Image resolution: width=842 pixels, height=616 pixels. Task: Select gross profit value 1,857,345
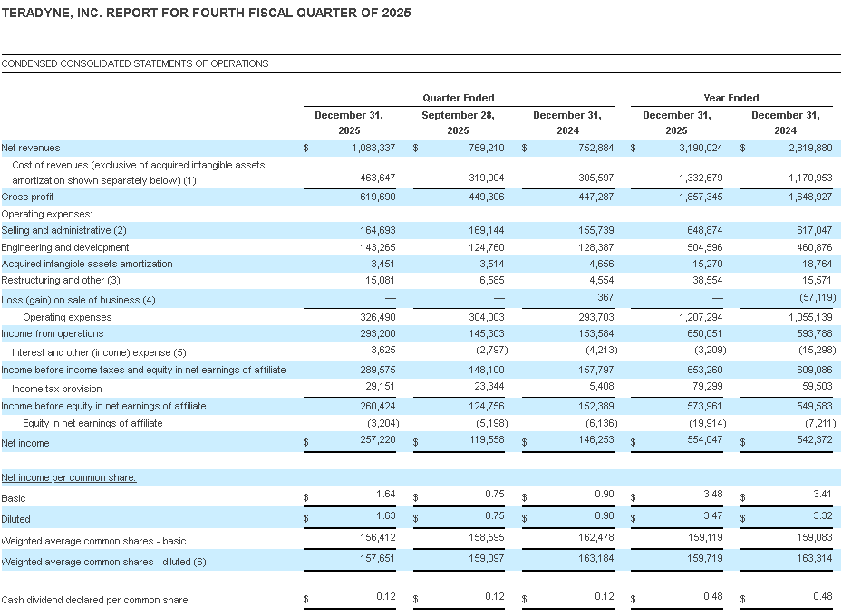[701, 197]
